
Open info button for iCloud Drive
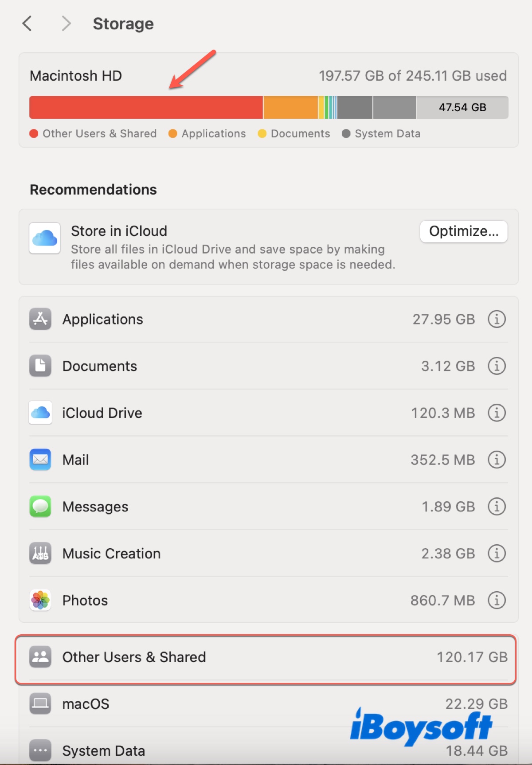(497, 413)
